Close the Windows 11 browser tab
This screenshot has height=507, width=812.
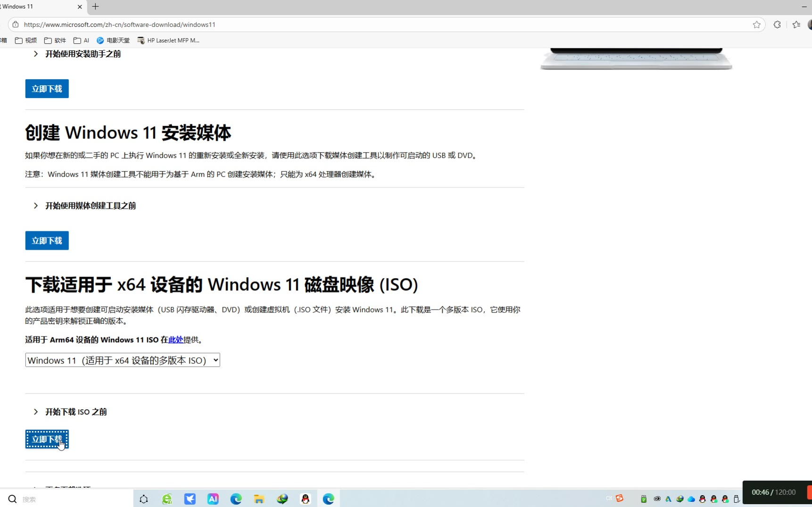pyautogui.click(x=80, y=7)
